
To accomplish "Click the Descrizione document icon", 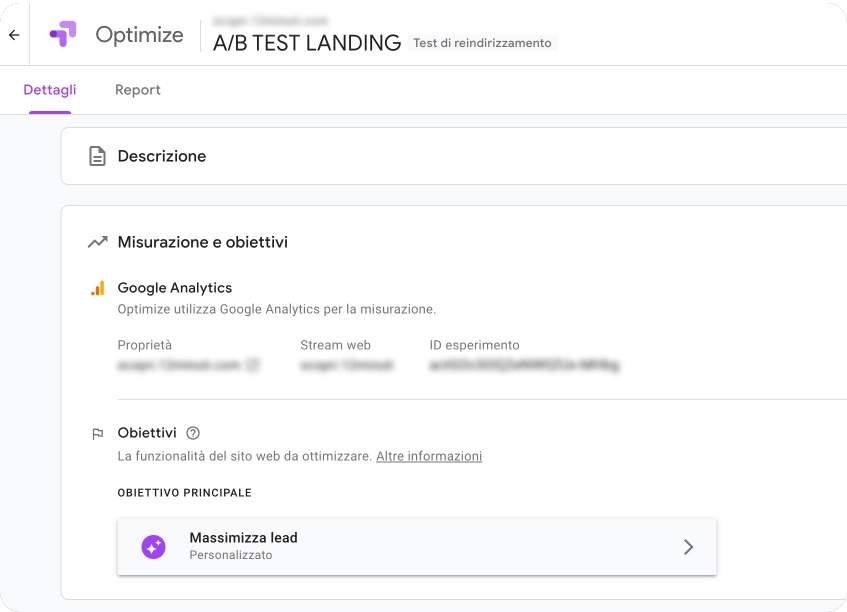I will [x=97, y=156].
